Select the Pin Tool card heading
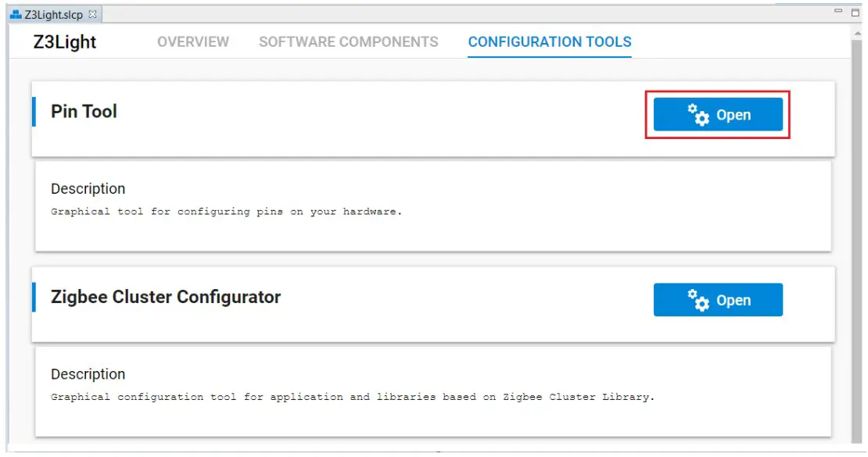This screenshot has height=457, width=868. point(83,111)
